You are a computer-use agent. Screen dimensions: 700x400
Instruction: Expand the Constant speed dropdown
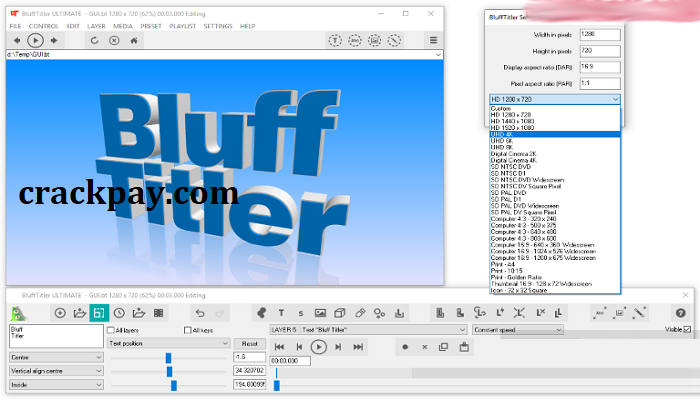518,330
